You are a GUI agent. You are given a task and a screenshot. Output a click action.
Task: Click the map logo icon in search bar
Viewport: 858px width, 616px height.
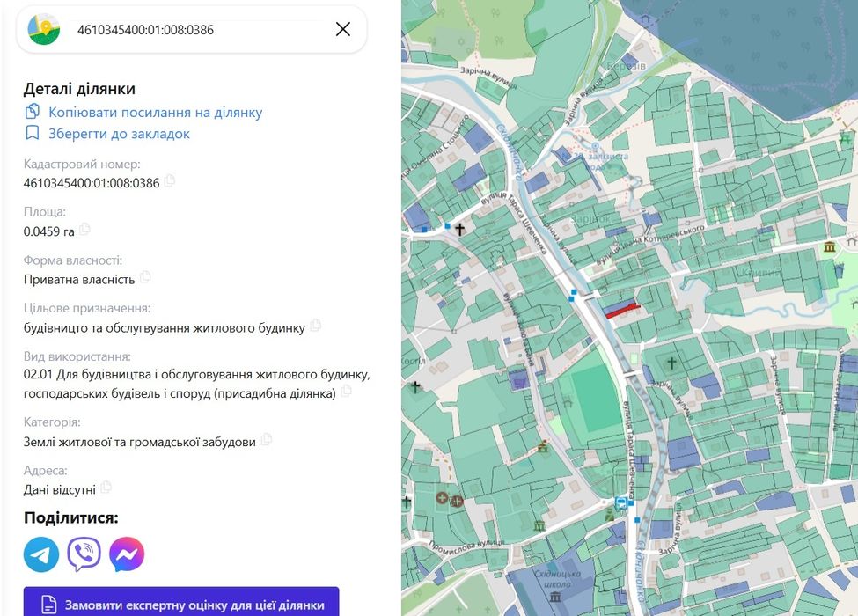[44, 30]
